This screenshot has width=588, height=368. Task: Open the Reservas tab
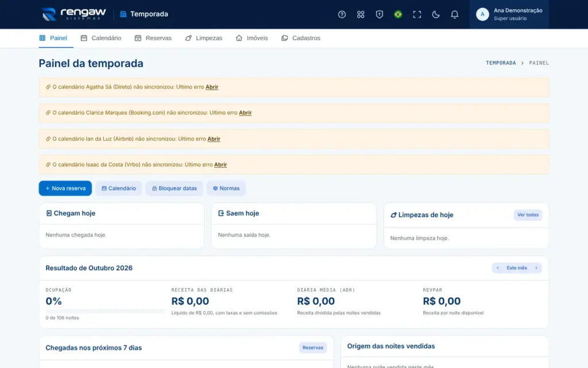coord(153,38)
